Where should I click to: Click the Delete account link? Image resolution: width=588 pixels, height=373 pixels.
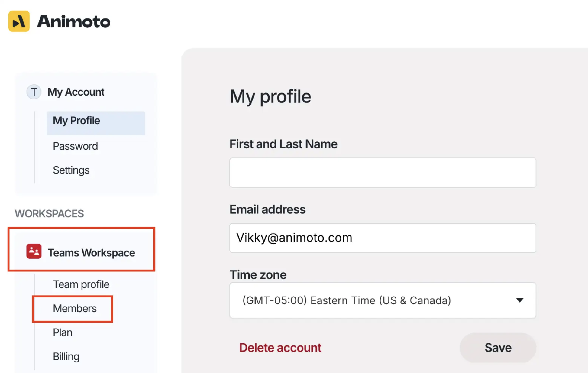point(280,348)
